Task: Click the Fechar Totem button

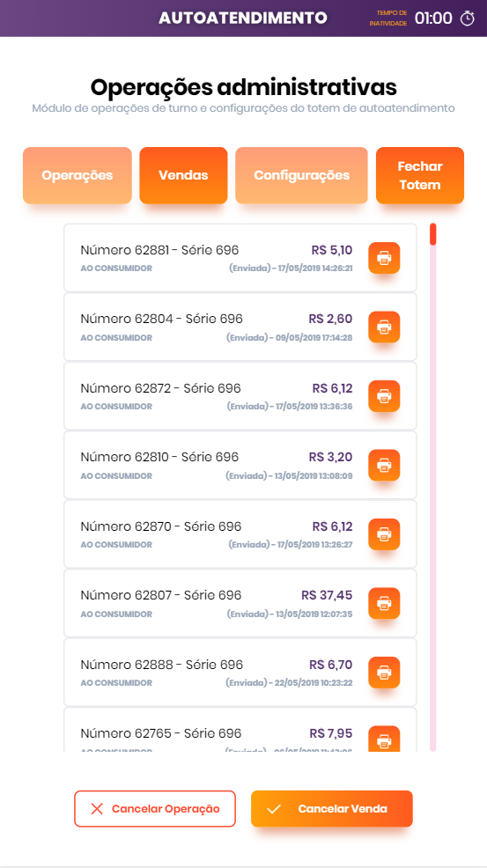Action: pos(420,175)
